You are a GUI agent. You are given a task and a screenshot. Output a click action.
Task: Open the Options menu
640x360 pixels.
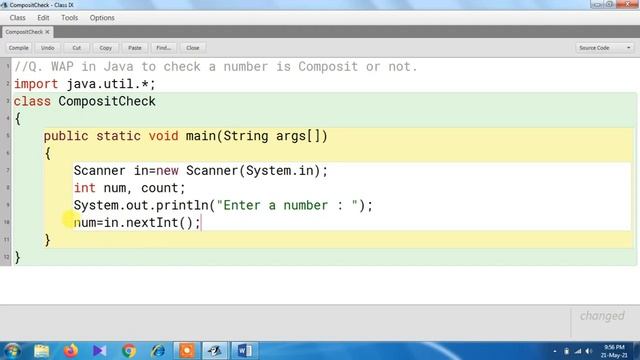click(102, 18)
